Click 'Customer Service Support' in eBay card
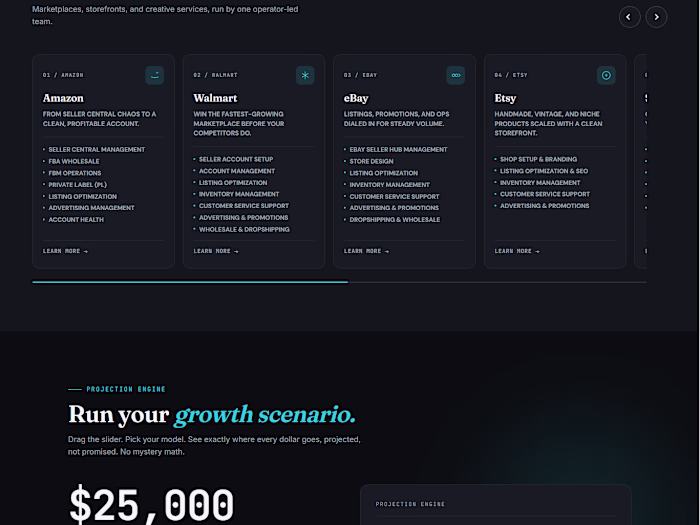700x525 pixels. click(394, 196)
